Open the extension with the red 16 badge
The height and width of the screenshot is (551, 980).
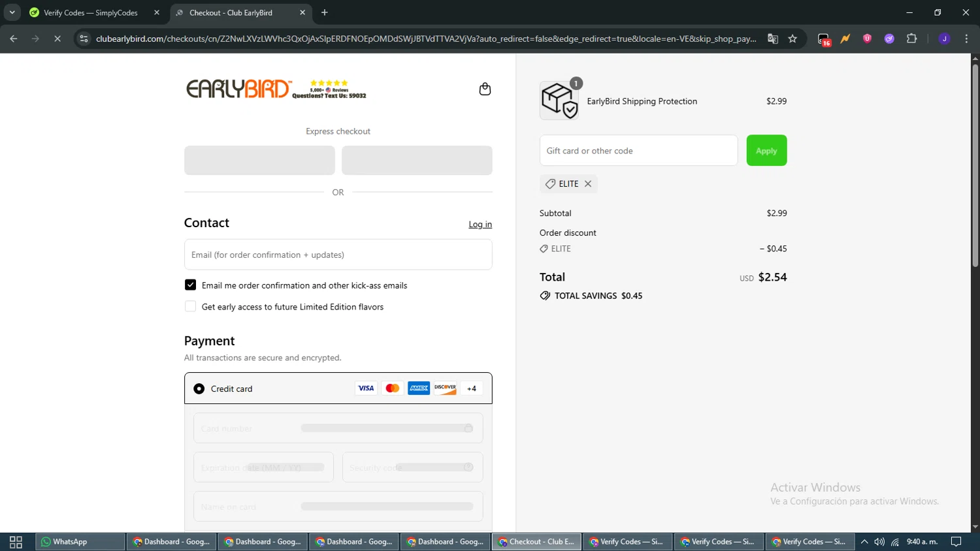click(x=824, y=39)
